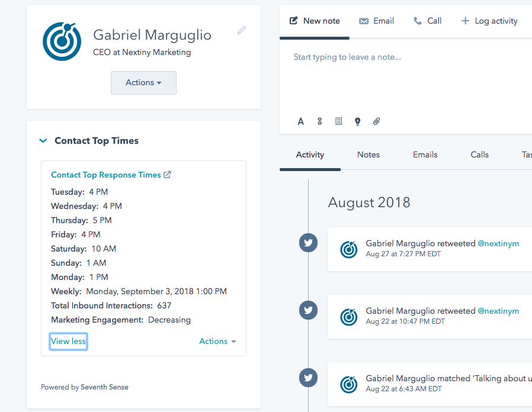532x412 pixels.
Task: Click the Friday: 4 PM row
Action: click(x=76, y=234)
